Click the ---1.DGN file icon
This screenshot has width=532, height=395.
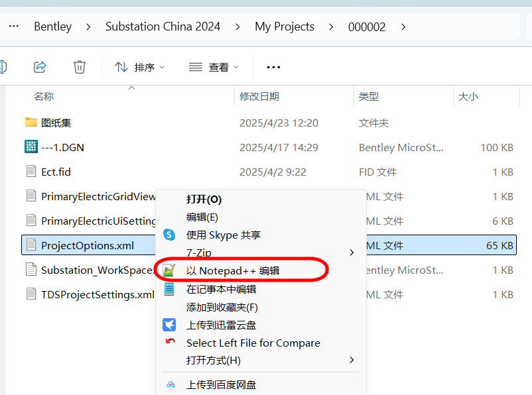(31, 147)
